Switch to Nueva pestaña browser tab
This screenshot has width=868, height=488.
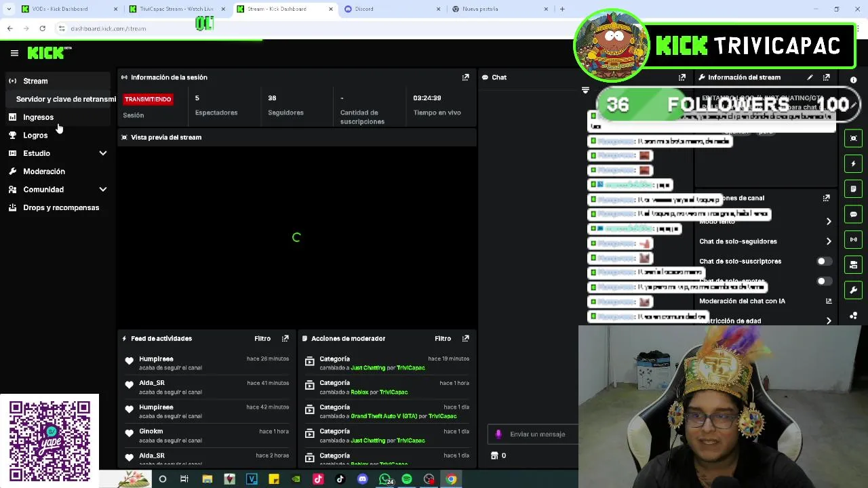point(498,9)
